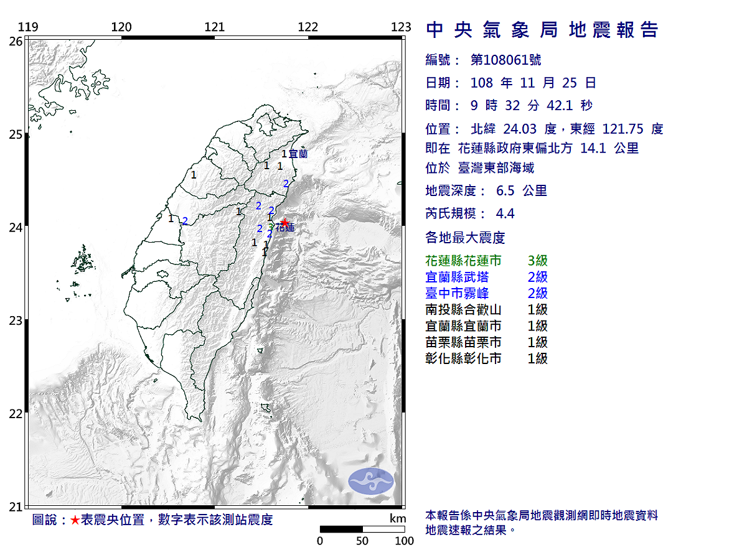Click the longitude axis label 119
This screenshot has width=747, height=560.
pos(28,27)
